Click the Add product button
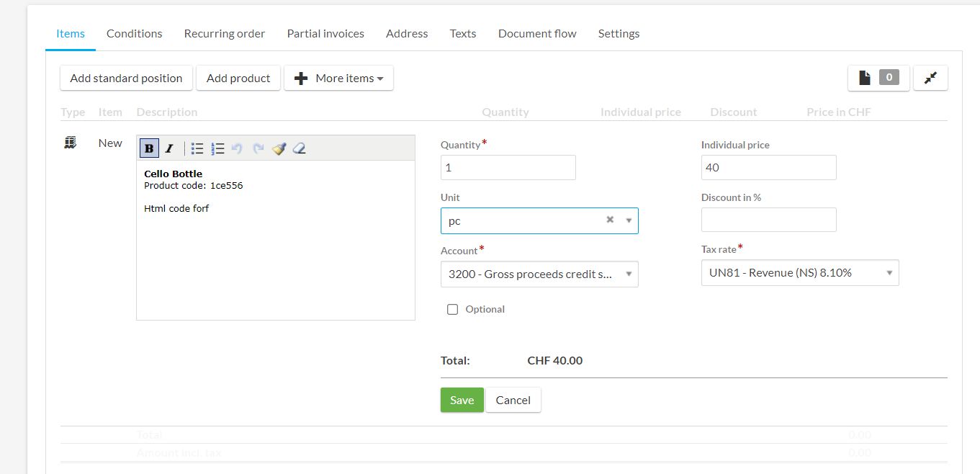The image size is (980, 474). (238, 78)
